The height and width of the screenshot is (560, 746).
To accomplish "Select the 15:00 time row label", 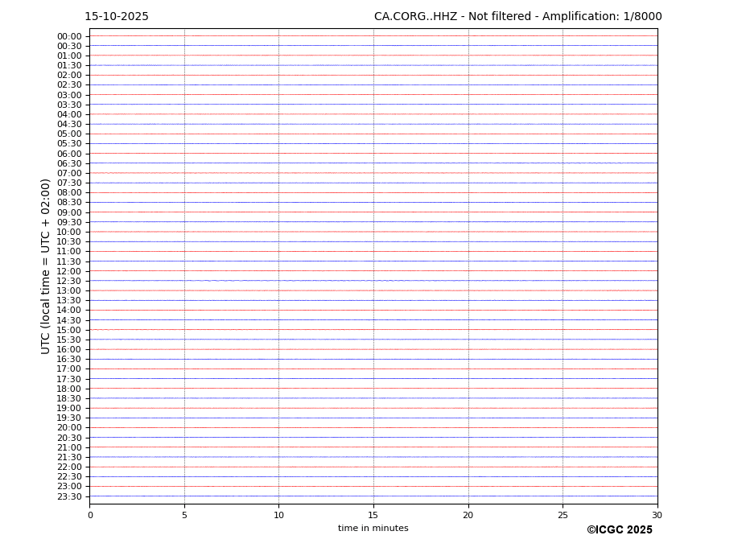I will click(x=69, y=330).
